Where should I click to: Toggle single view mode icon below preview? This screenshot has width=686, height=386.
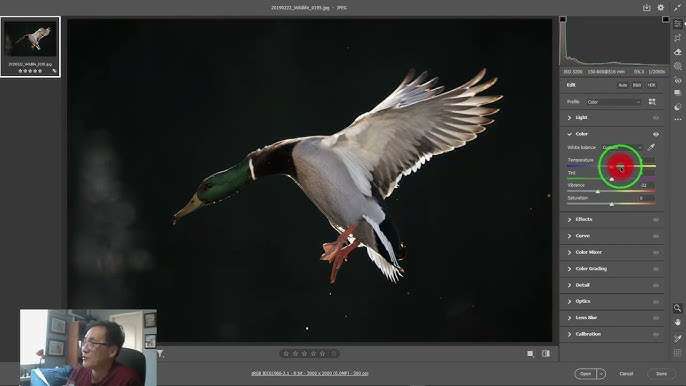pyautogui.click(x=530, y=354)
